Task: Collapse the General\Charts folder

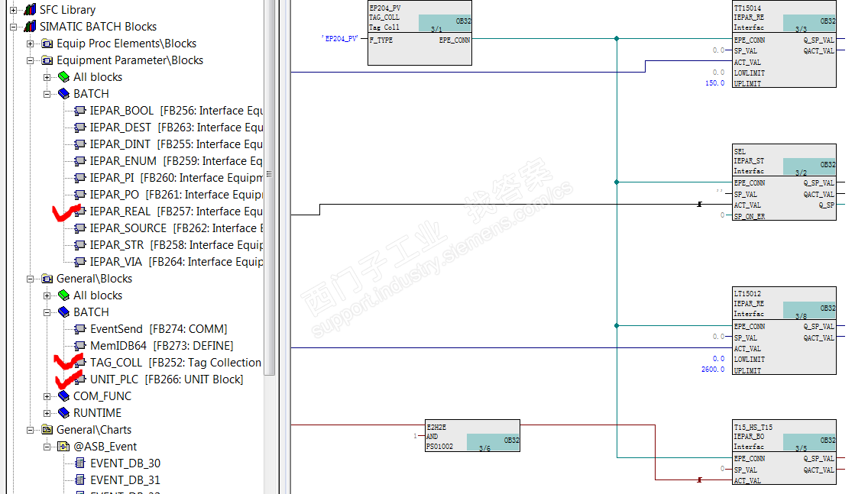Action: coord(31,430)
